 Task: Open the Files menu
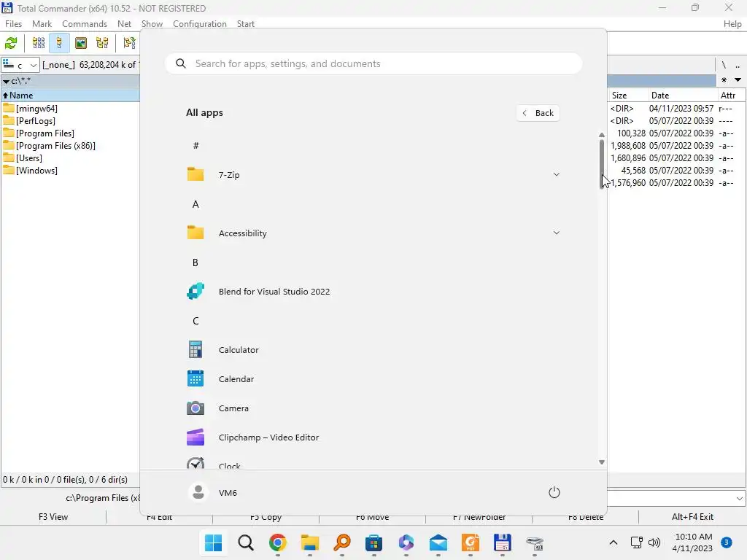[x=13, y=24]
